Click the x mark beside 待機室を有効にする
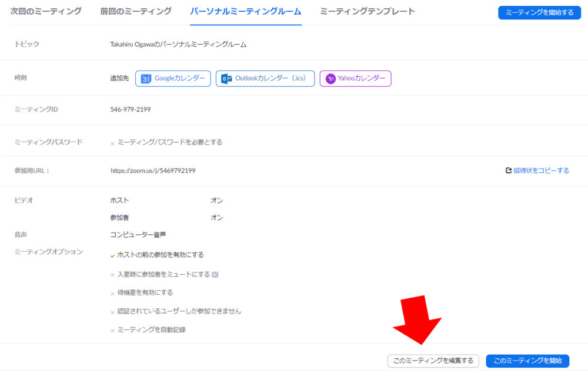This screenshot has width=588, height=377. point(112,294)
